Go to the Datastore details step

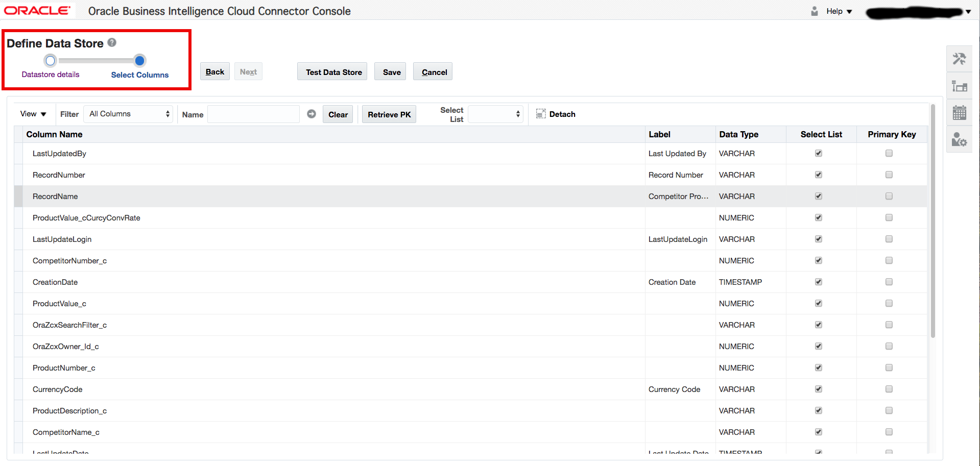(50, 61)
